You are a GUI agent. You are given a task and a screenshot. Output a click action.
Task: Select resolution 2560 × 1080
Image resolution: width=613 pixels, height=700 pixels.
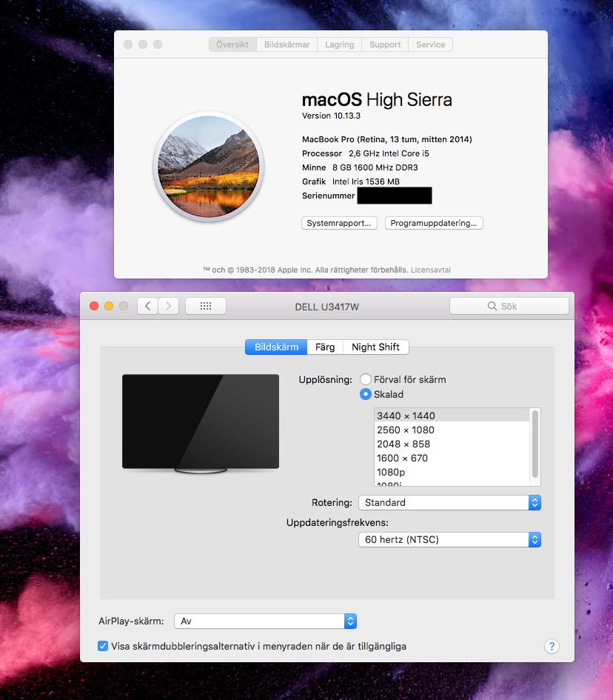[452, 430]
